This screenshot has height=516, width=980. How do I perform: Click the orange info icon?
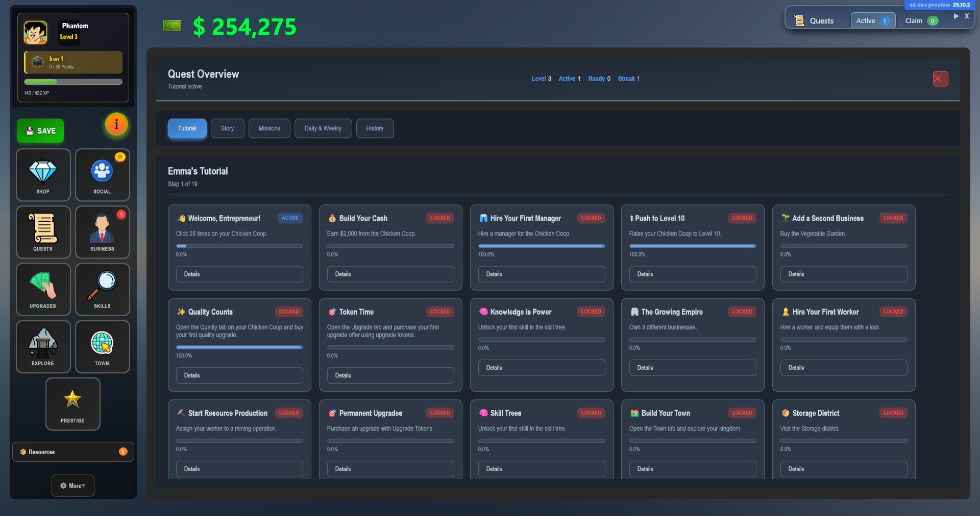point(116,124)
